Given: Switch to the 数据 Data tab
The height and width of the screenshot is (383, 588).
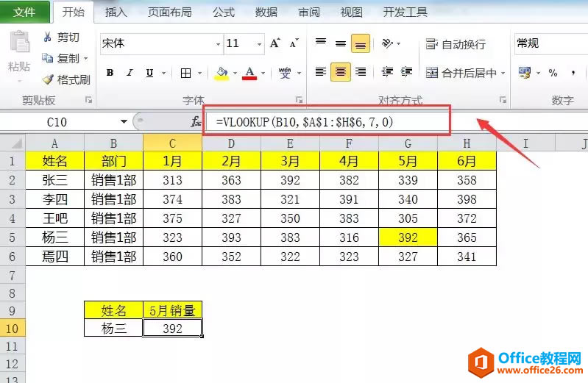Looking at the screenshot, I should click(266, 12).
